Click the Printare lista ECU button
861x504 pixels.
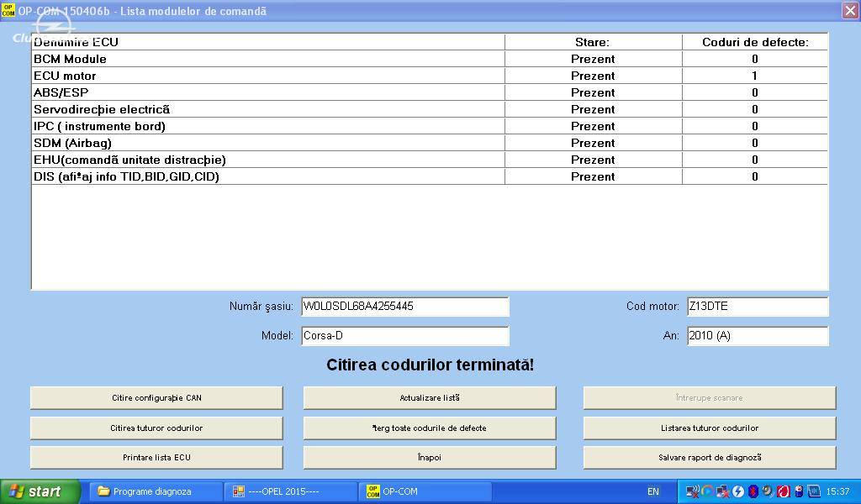[156, 458]
